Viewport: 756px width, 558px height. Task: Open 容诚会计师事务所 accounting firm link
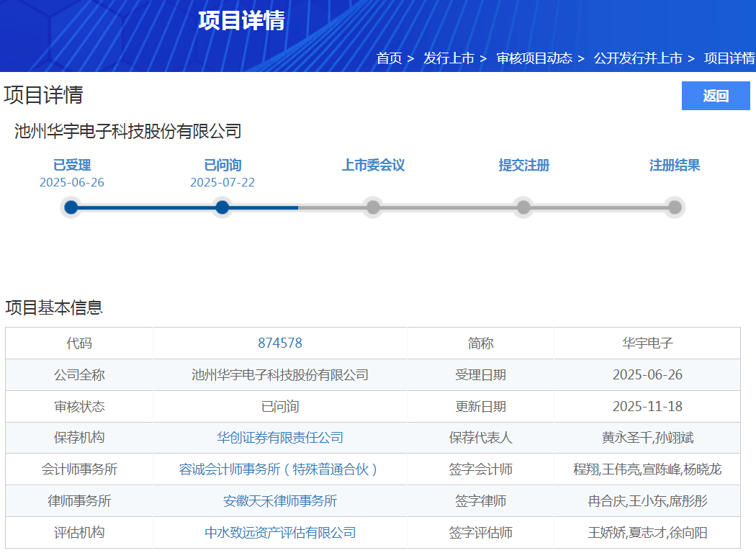[x=280, y=469]
